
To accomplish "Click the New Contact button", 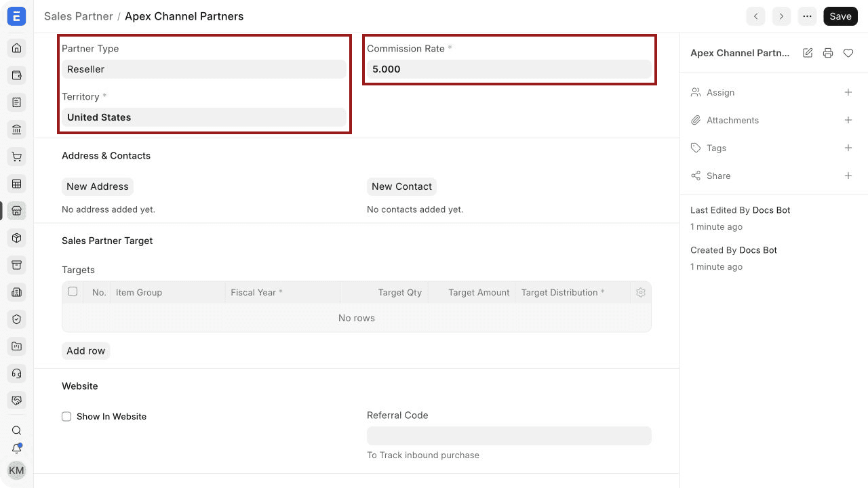I will click(401, 186).
